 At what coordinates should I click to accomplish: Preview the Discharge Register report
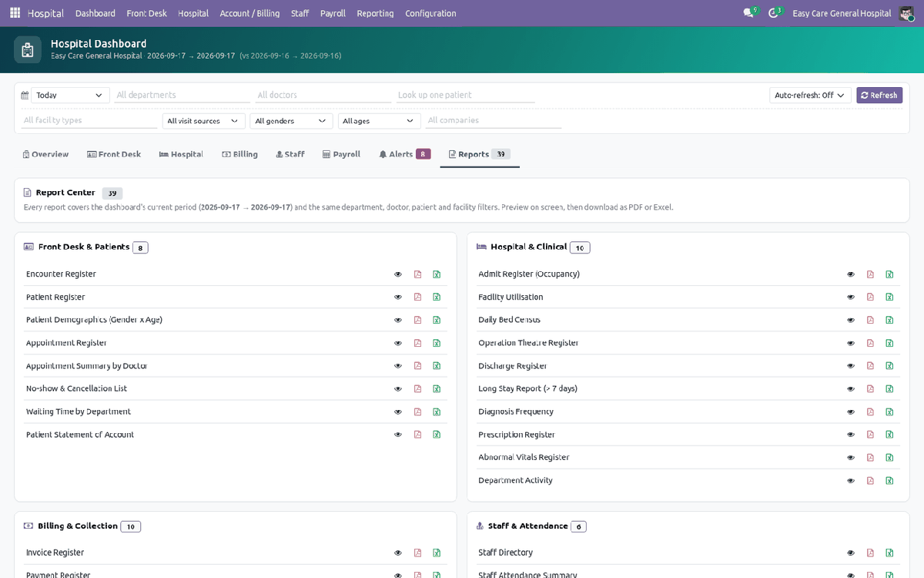[851, 366]
